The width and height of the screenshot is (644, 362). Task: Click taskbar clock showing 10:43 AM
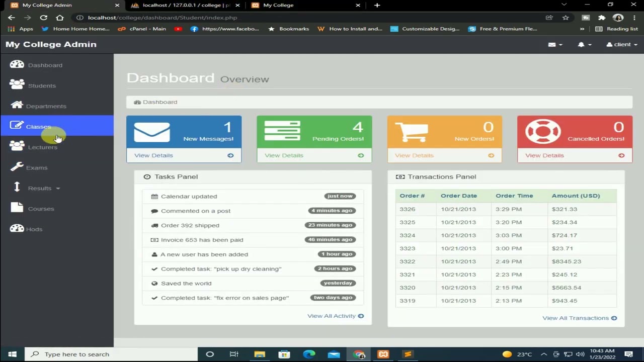[x=602, y=354]
